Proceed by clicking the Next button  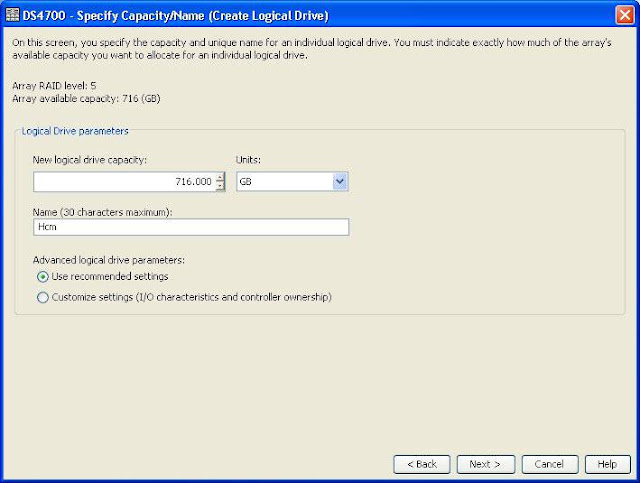coord(485,464)
